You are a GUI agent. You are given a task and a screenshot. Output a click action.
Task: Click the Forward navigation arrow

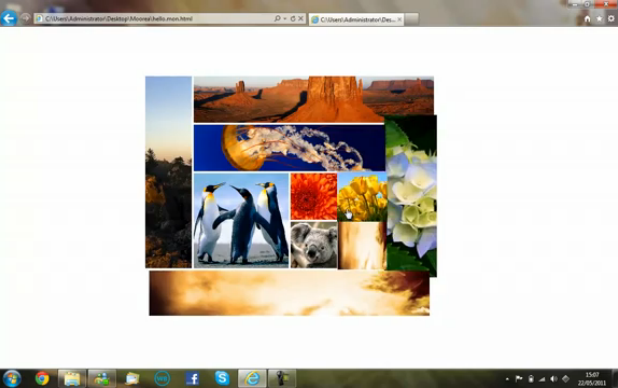coord(25,18)
